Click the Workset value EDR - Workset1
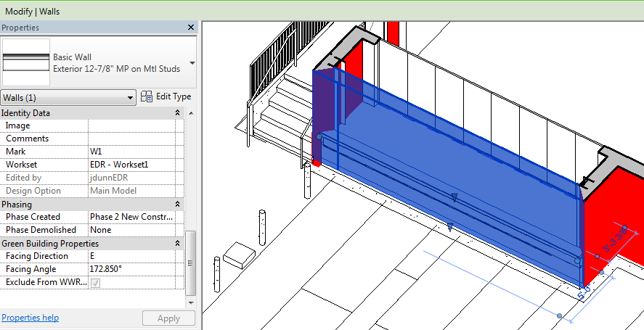 131,165
